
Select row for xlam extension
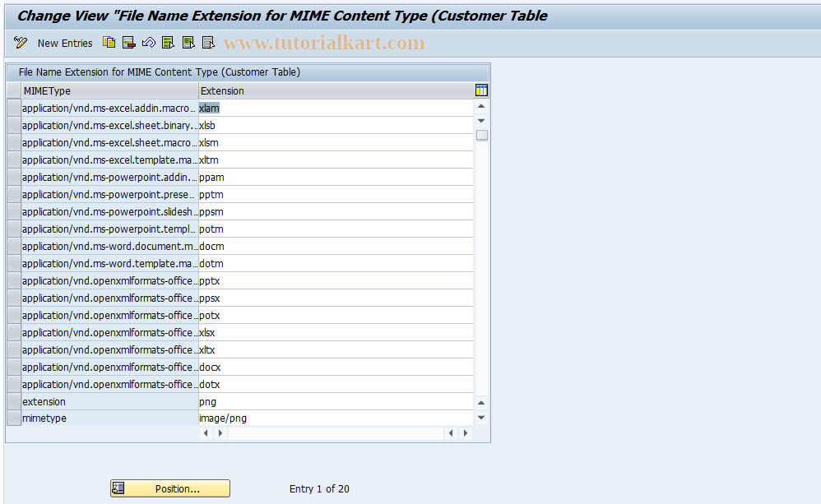(14, 108)
